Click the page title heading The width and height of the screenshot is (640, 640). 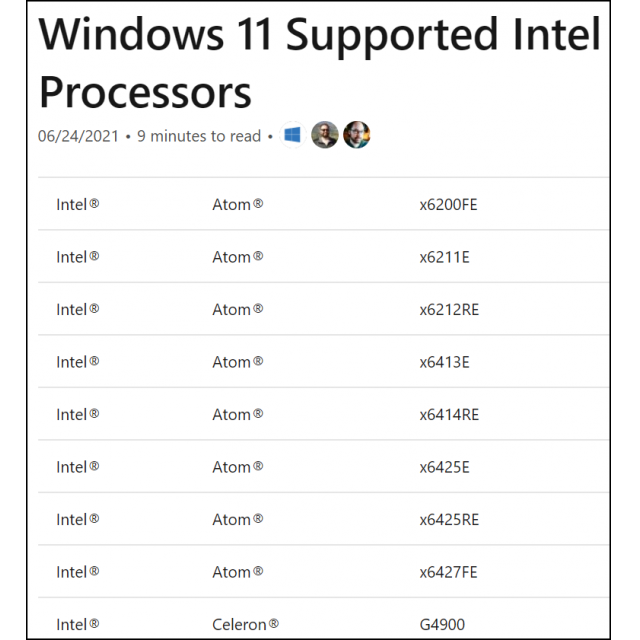[x=319, y=63]
